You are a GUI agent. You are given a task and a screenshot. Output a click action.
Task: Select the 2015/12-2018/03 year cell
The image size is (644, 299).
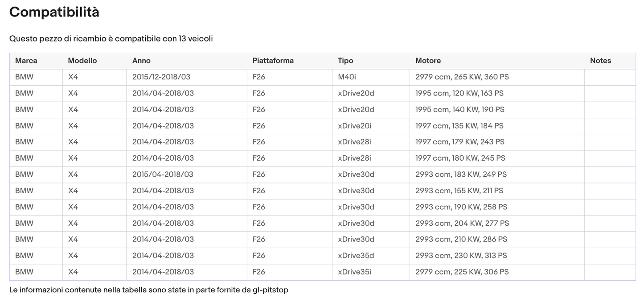pyautogui.click(x=161, y=77)
